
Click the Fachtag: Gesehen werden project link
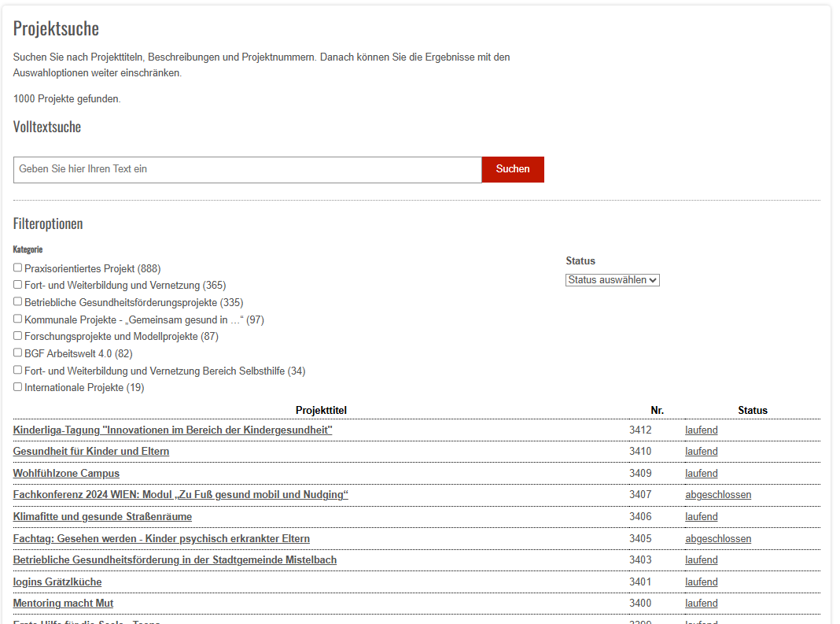tap(161, 539)
